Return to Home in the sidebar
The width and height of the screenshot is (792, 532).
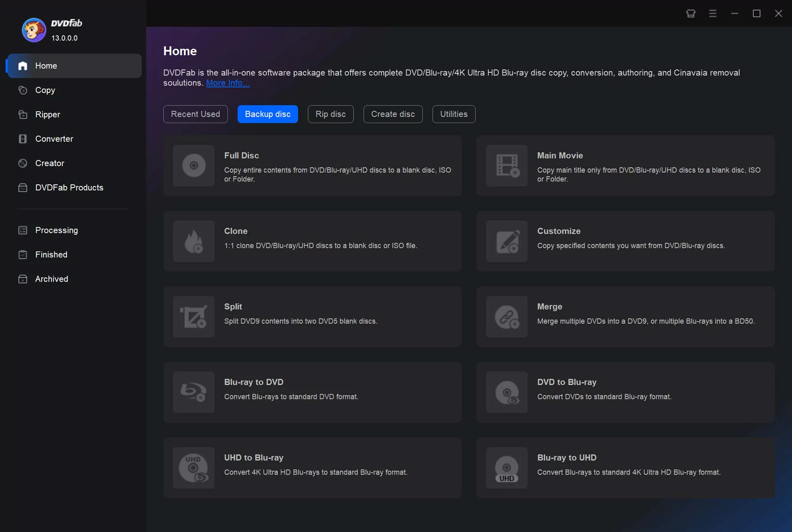click(46, 66)
